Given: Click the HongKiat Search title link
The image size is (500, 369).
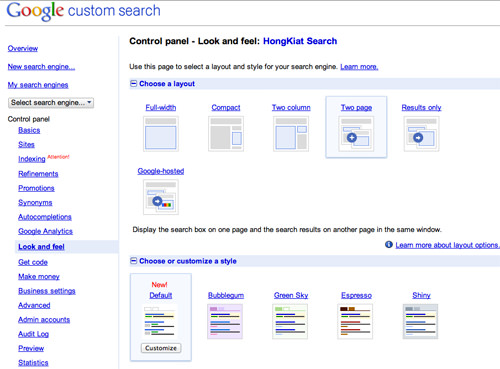Looking at the screenshot, I should [300, 41].
